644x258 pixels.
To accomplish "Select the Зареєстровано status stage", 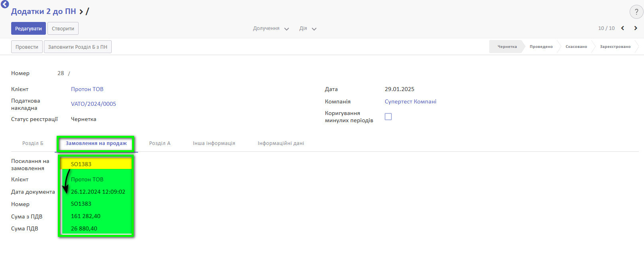I will [615, 47].
